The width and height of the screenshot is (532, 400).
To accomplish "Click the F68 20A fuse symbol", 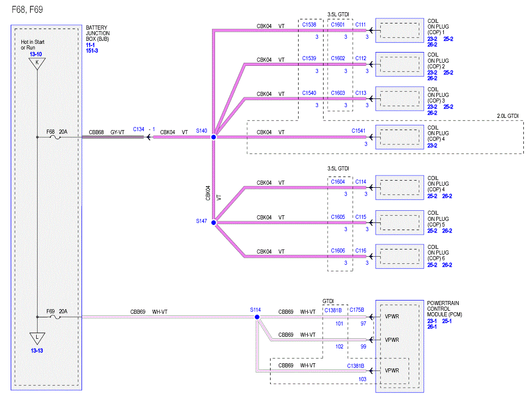I will coord(56,137).
